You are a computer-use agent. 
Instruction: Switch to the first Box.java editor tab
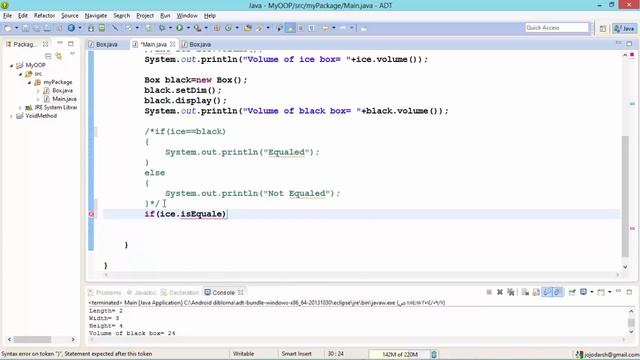coord(107,44)
